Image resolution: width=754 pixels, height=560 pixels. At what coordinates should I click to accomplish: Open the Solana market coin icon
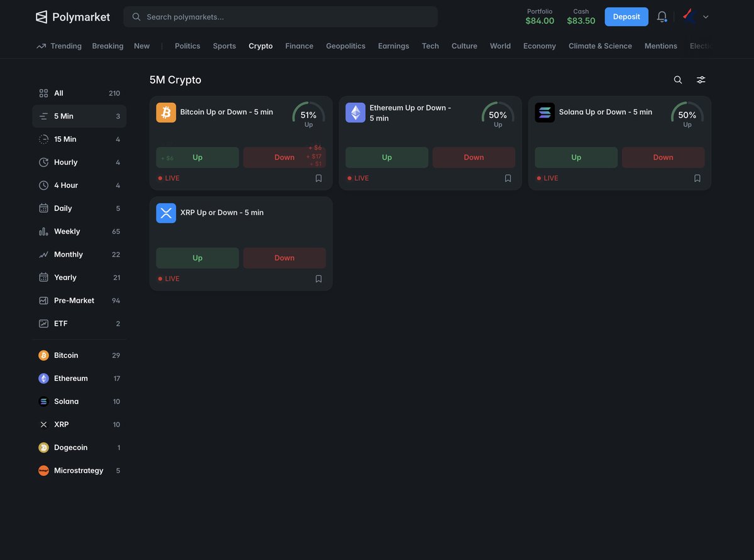pos(545,112)
